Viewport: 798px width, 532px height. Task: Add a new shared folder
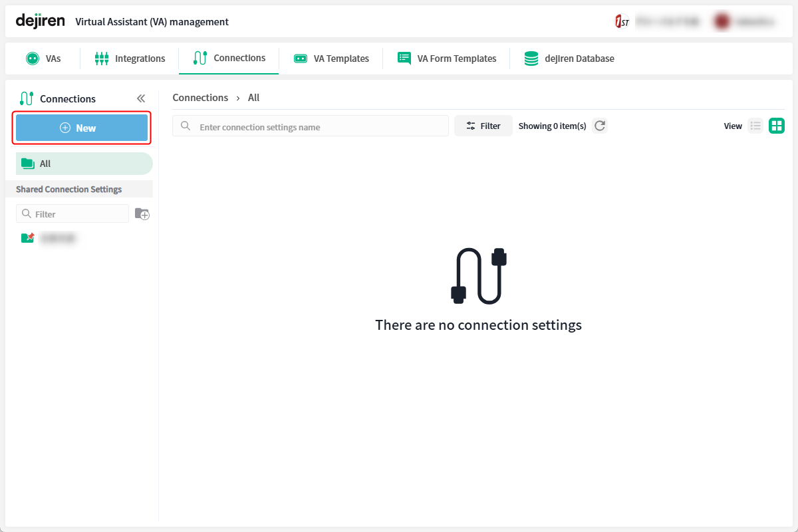coord(142,213)
